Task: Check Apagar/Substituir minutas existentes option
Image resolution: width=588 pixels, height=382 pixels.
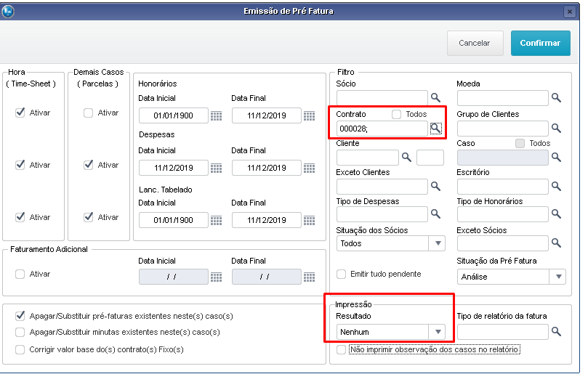Action: coord(20,332)
